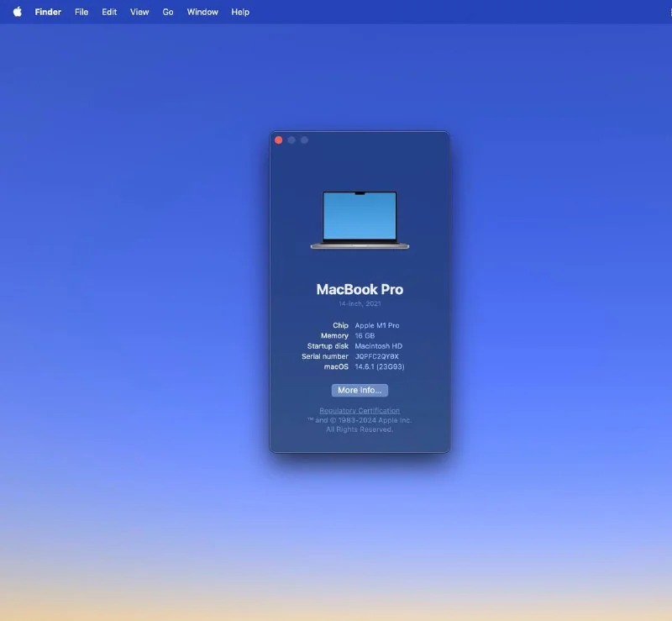The width and height of the screenshot is (672, 621).
Task: Open the Finder menu
Action: tap(48, 12)
